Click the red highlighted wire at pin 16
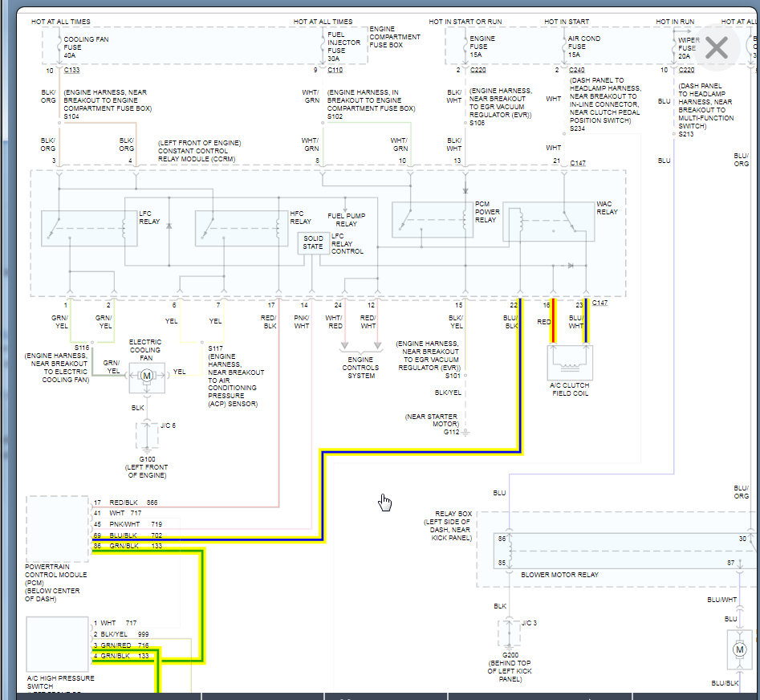Viewport: 760px width, 700px height. pyautogui.click(x=552, y=321)
